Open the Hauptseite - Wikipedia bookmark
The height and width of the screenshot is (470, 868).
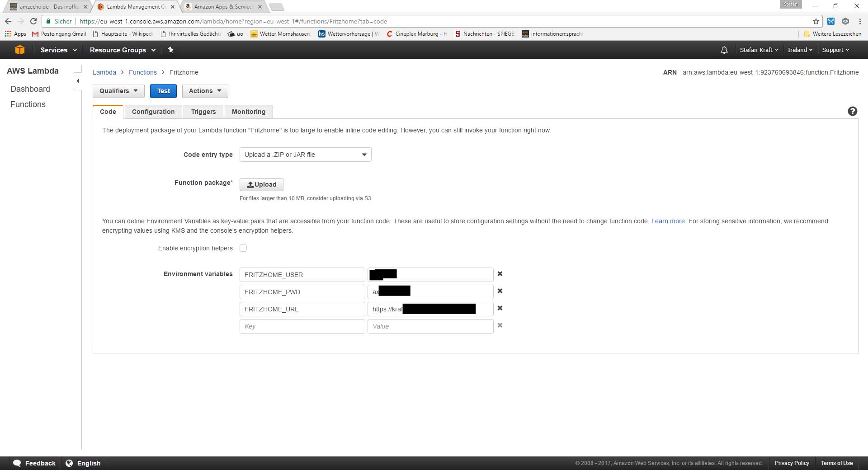point(123,34)
